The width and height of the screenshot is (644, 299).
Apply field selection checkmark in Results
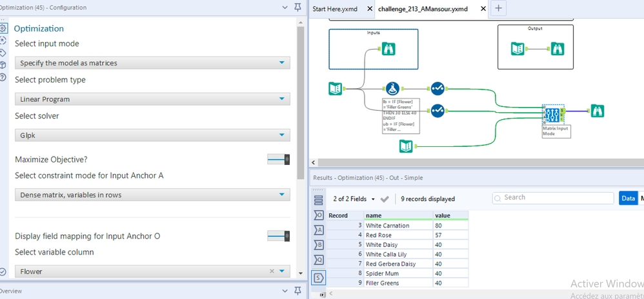(x=385, y=199)
